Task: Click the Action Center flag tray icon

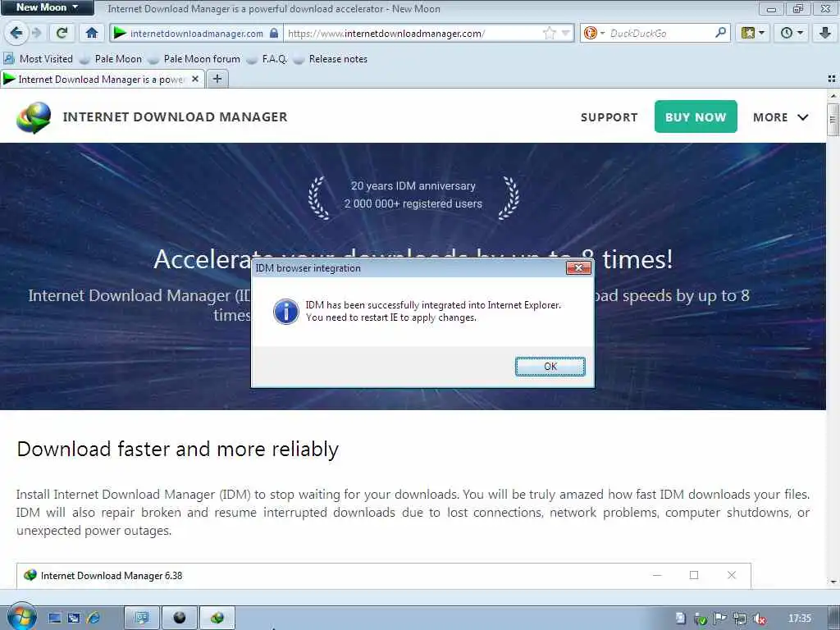Action: [719, 619]
